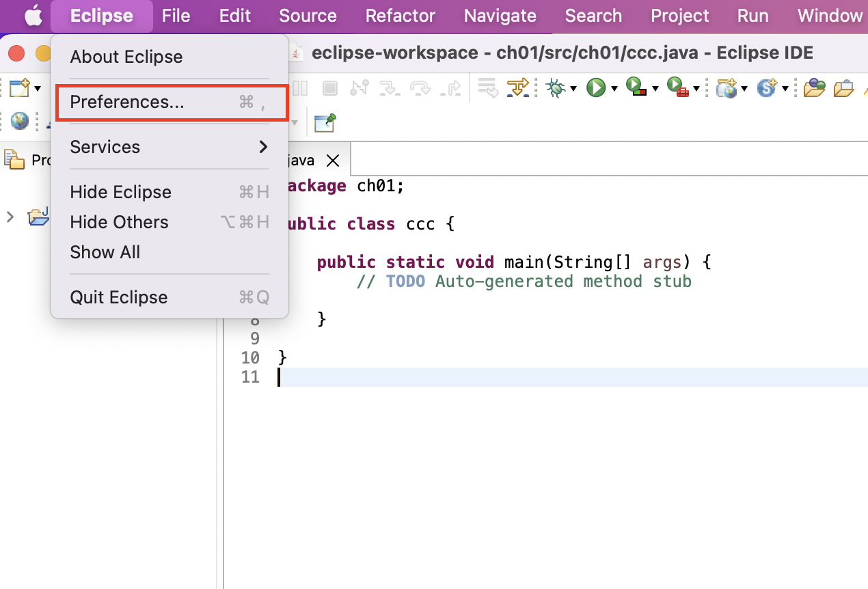Click the globe web browser icon

click(x=20, y=122)
